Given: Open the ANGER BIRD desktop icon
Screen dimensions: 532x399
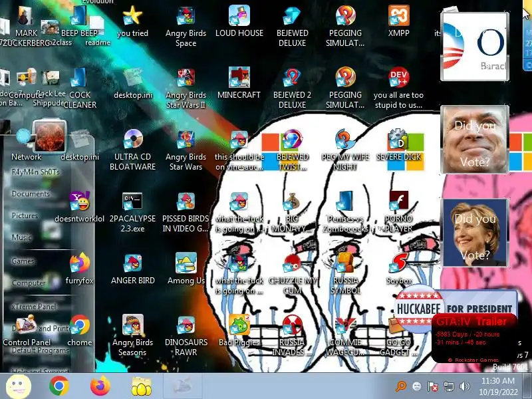Looking at the screenshot, I should tap(132, 263).
